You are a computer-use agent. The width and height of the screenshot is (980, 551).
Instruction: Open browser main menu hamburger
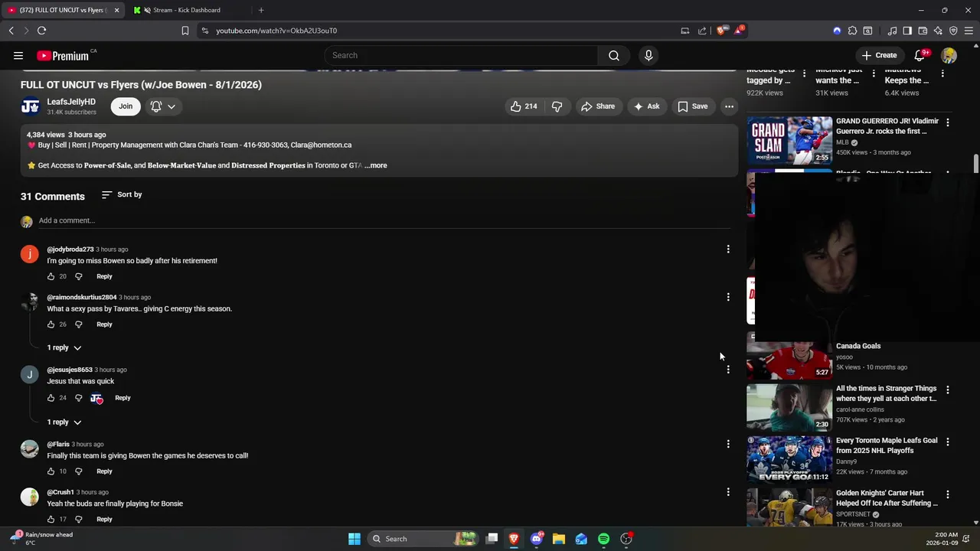point(969,31)
